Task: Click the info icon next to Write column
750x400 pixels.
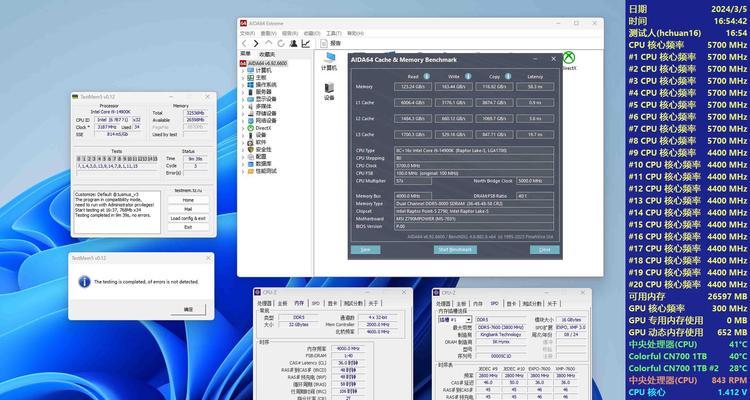Action: tap(468, 76)
